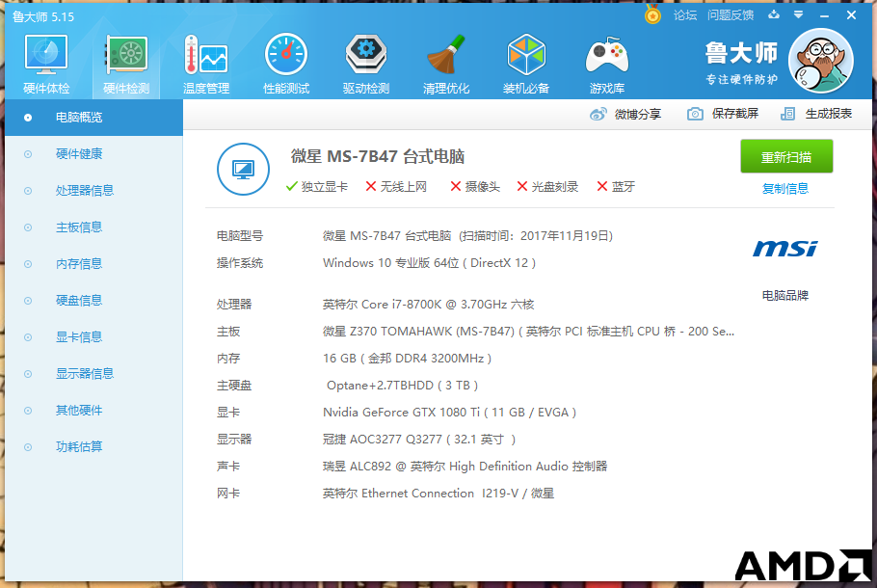Click the 摄像头 status indicator
This screenshot has height=588, width=877.
(475, 187)
